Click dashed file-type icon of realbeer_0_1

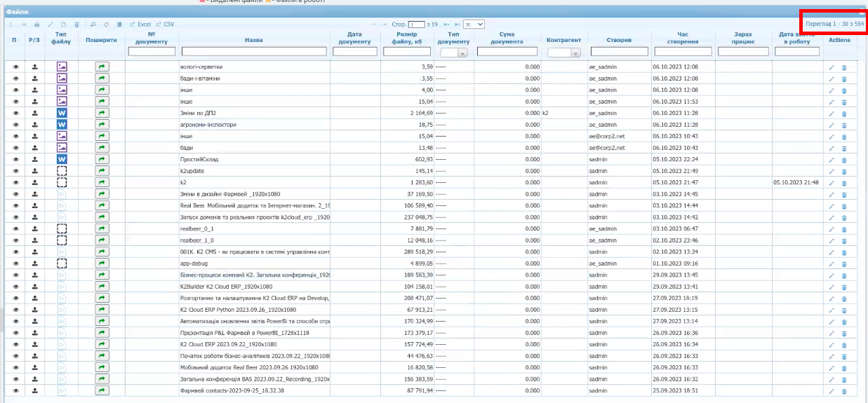point(62,228)
